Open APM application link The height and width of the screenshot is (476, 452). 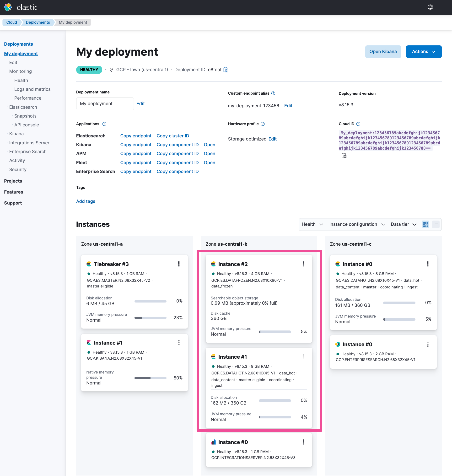209,153
